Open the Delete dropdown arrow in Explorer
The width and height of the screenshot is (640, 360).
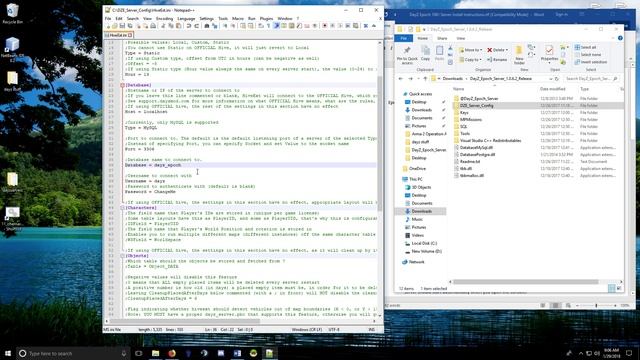507,50
